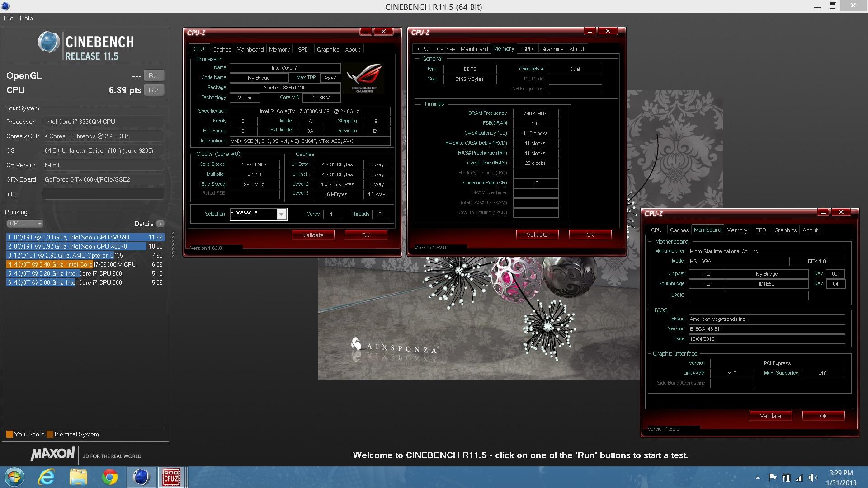Restore down the Cinebench window
Image resolution: width=868 pixels, height=488 pixels.
[x=833, y=6]
